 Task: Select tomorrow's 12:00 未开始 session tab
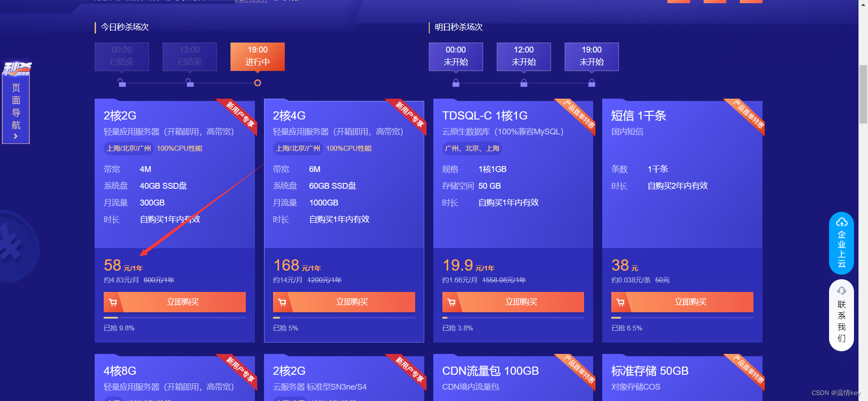click(x=524, y=57)
